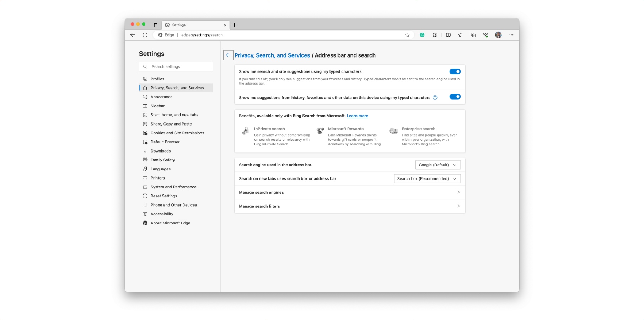Click the Enterprise search heading text

pyautogui.click(x=419, y=129)
